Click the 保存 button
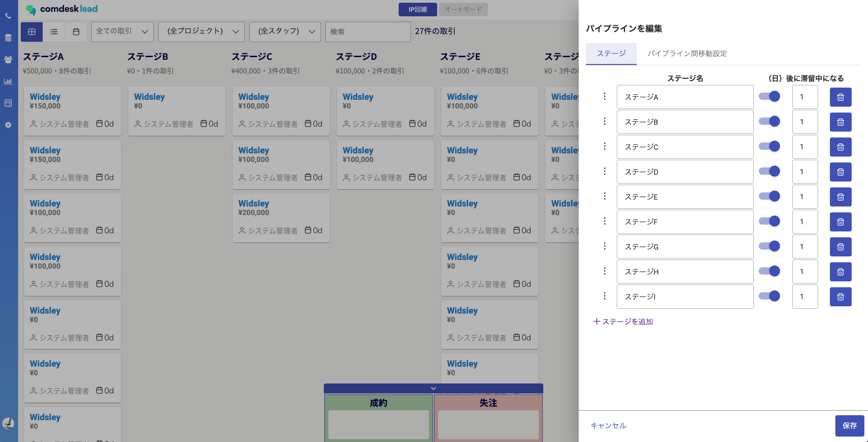The image size is (868, 442). (x=849, y=426)
